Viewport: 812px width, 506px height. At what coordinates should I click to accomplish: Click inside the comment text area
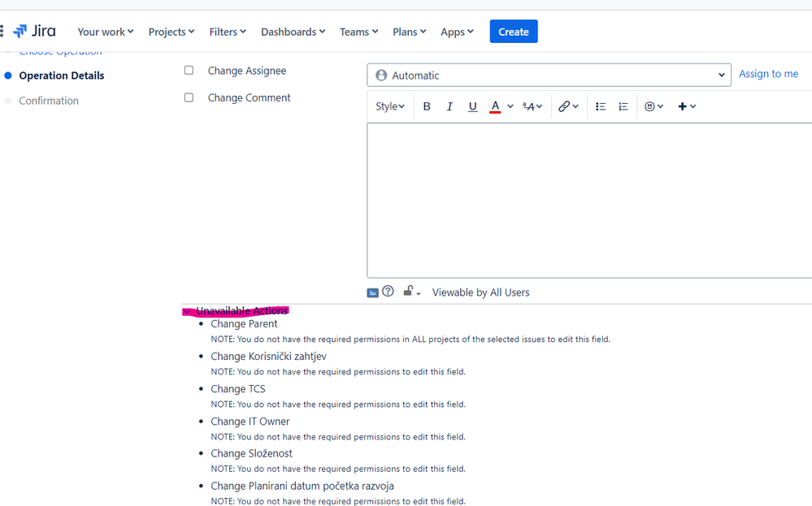click(589, 201)
